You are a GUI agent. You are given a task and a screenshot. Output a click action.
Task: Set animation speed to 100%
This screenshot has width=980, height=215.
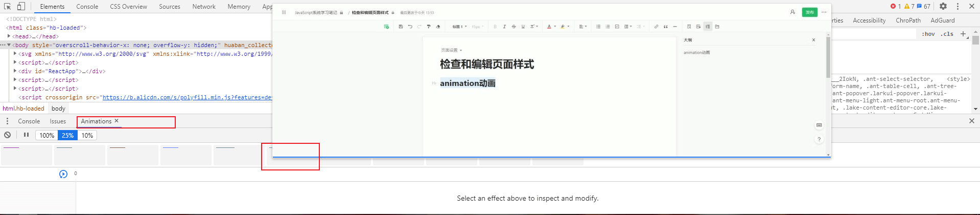tap(46, 135)
